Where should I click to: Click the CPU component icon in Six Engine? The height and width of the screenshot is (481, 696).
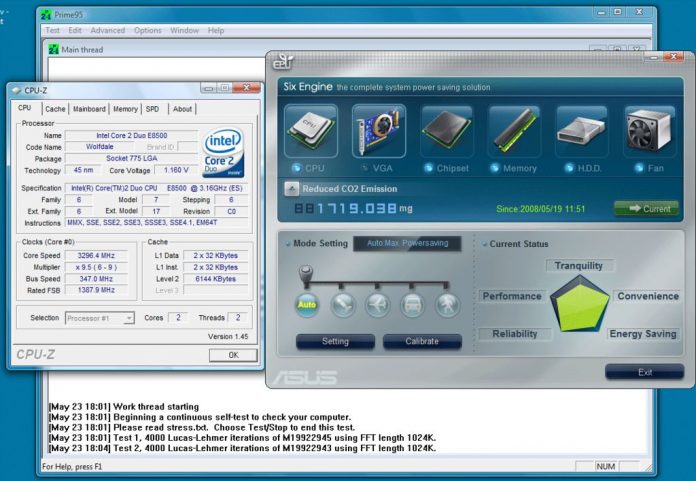(311, 131)
